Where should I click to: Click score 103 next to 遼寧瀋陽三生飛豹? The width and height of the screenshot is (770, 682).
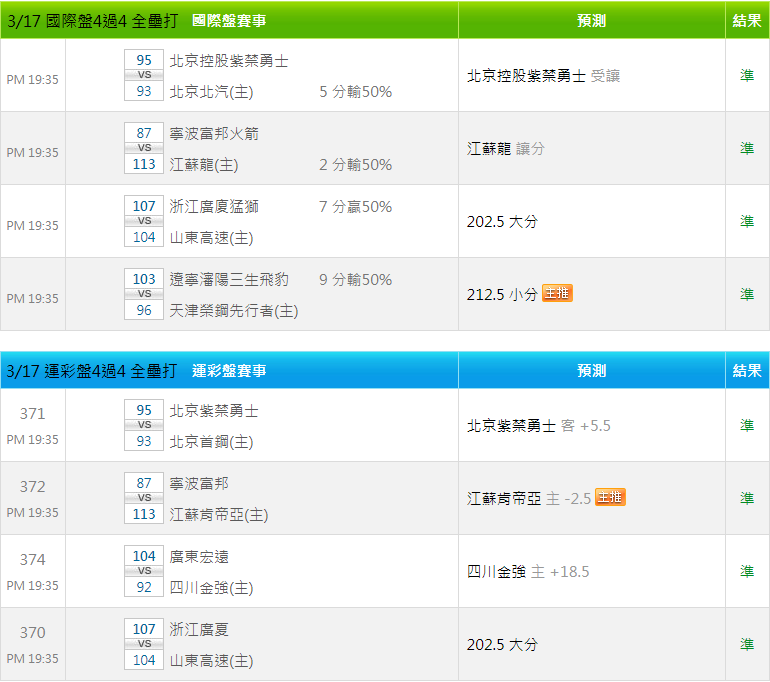click(144, 279)
